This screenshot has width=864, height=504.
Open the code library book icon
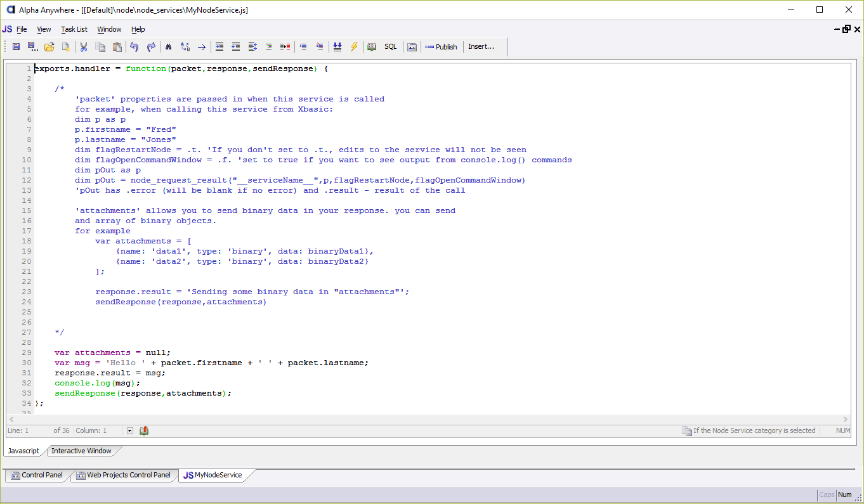[372, 47]
